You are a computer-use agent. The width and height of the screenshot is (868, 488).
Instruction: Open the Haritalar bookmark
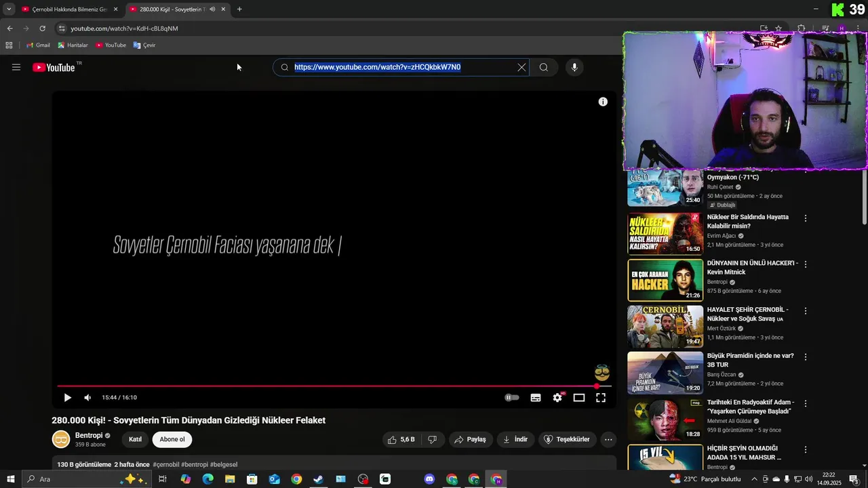73,45
